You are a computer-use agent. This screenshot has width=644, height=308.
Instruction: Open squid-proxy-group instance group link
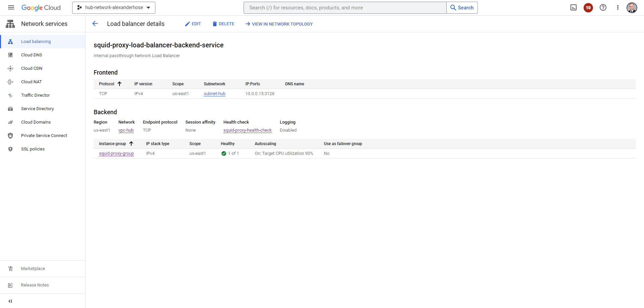click(x=116, y=153)
